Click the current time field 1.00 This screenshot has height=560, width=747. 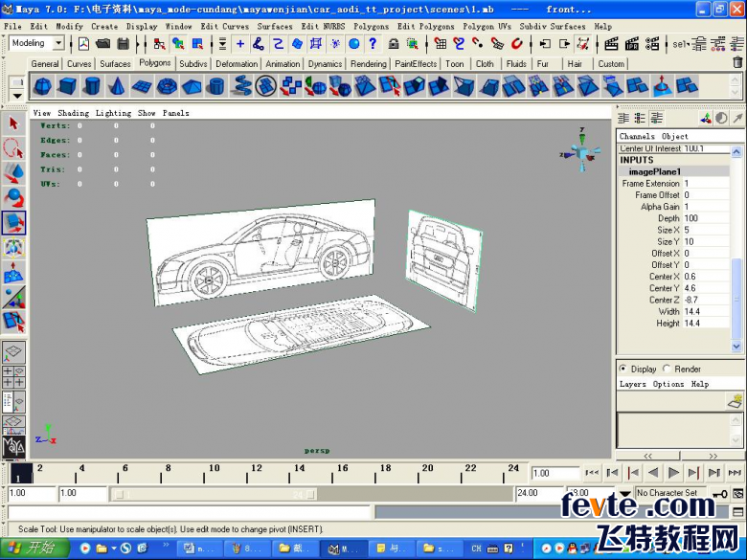coord(555,473)
